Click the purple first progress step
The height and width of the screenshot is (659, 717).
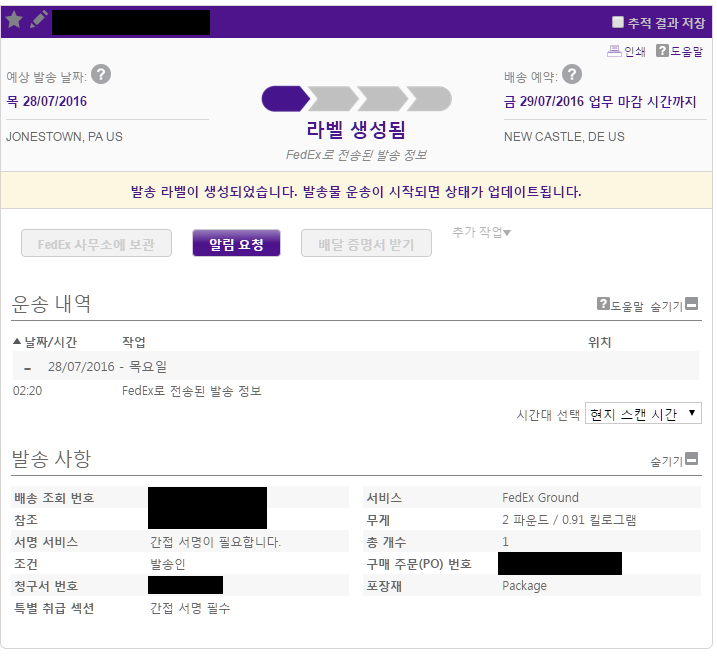[285, 99]
